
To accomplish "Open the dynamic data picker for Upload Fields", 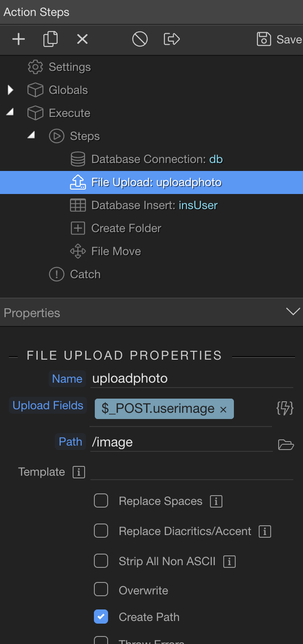I will point(285,408).
